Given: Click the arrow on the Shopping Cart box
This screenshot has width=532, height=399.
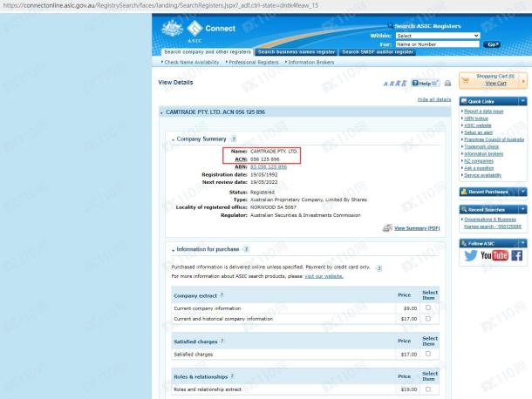Looking at the screenshot, I should (523, 81).
